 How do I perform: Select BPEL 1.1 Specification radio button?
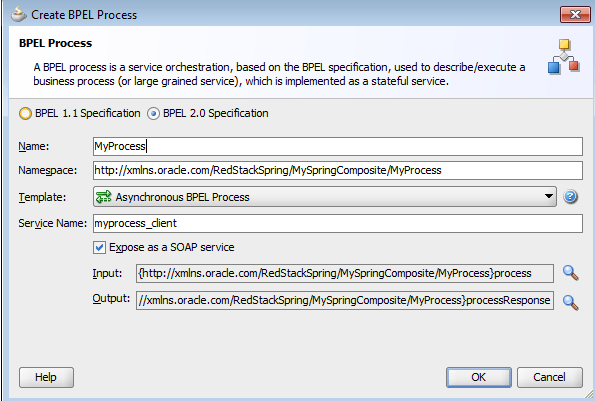point(25,113)
